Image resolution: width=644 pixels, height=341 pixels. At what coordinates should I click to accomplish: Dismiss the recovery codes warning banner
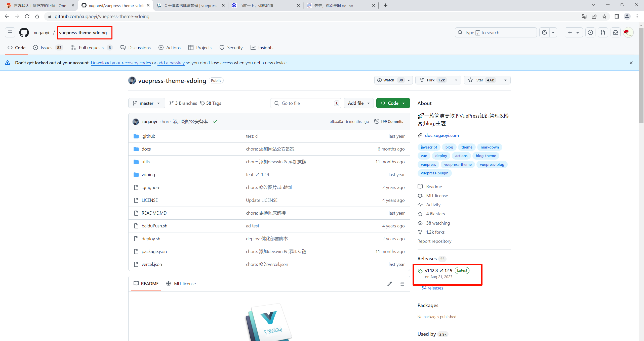[631, 63]
